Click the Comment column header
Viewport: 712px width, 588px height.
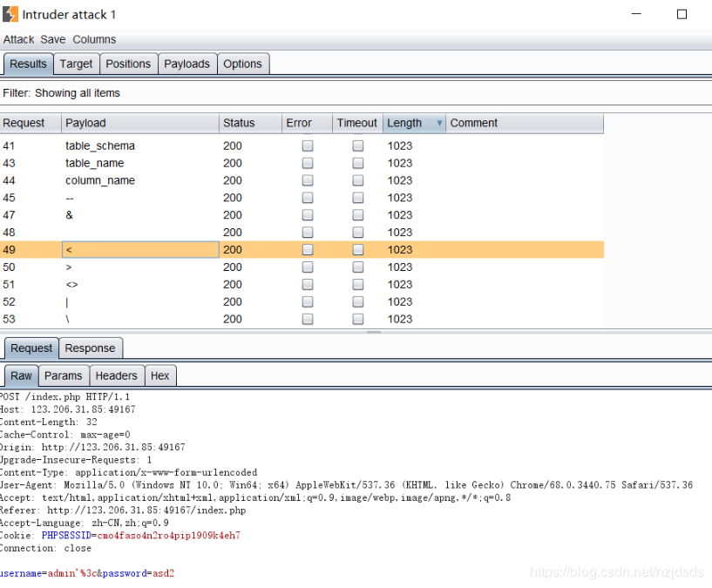(x=525, y=123)
